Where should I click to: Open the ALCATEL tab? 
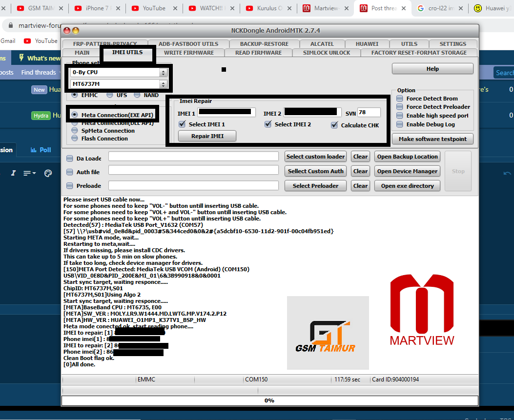click(322, 44)
